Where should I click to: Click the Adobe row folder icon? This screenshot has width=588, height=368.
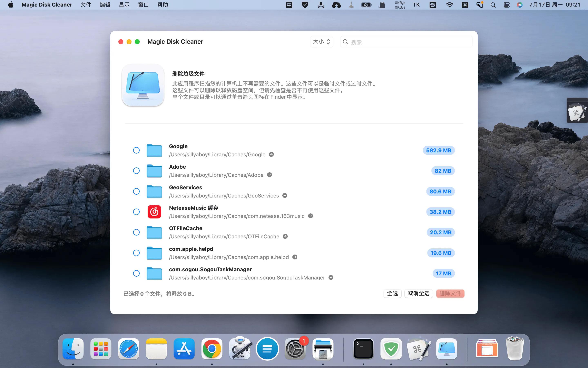(154, 171)
